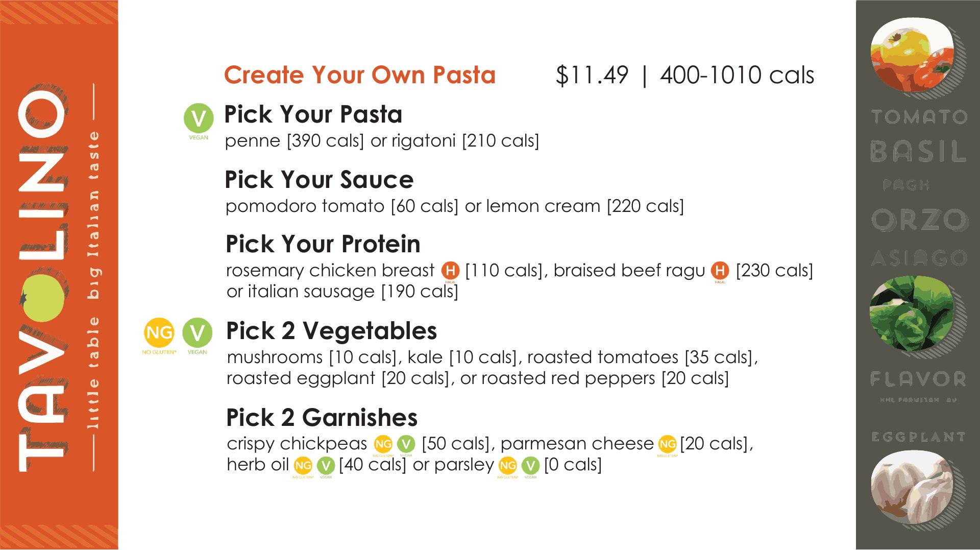The height and width of the screenshot is (550, 980).
Task: Click the Create Your Own Pasta heading
Action: (x=360, y=75)
